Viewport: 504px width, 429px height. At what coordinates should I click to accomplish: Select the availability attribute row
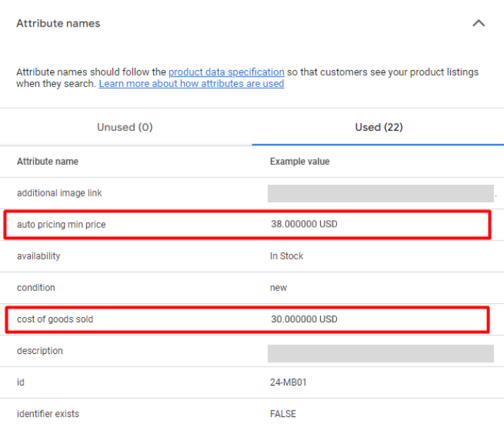(x=252, y=256)
